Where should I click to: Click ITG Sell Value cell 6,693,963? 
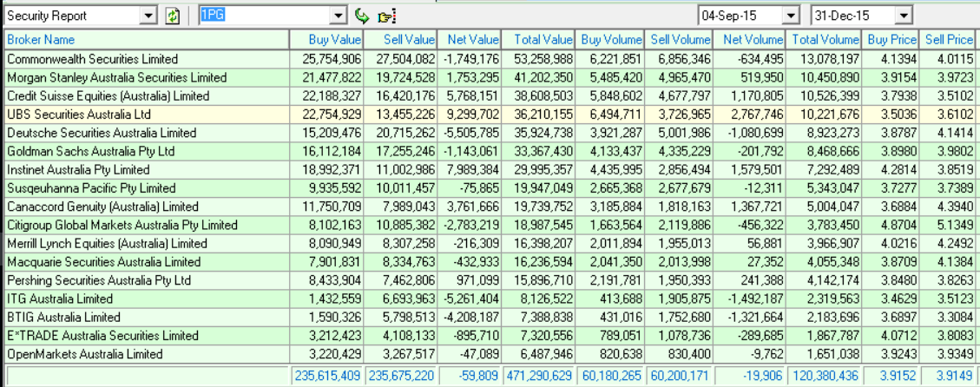point(400,298)
